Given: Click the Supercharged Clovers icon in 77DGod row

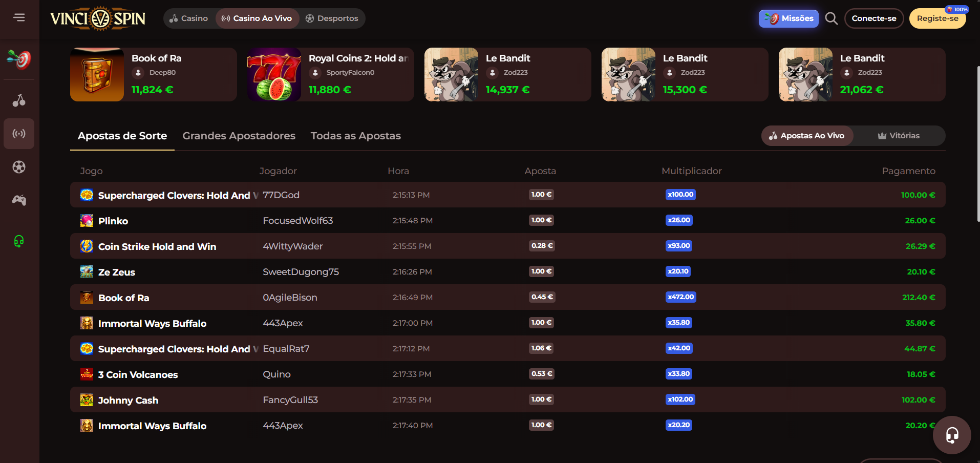Looking at the screenshot, I should 87,195.
